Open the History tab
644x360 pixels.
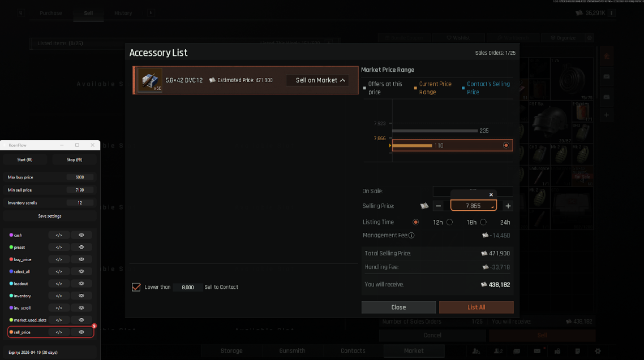coord(123,13)
